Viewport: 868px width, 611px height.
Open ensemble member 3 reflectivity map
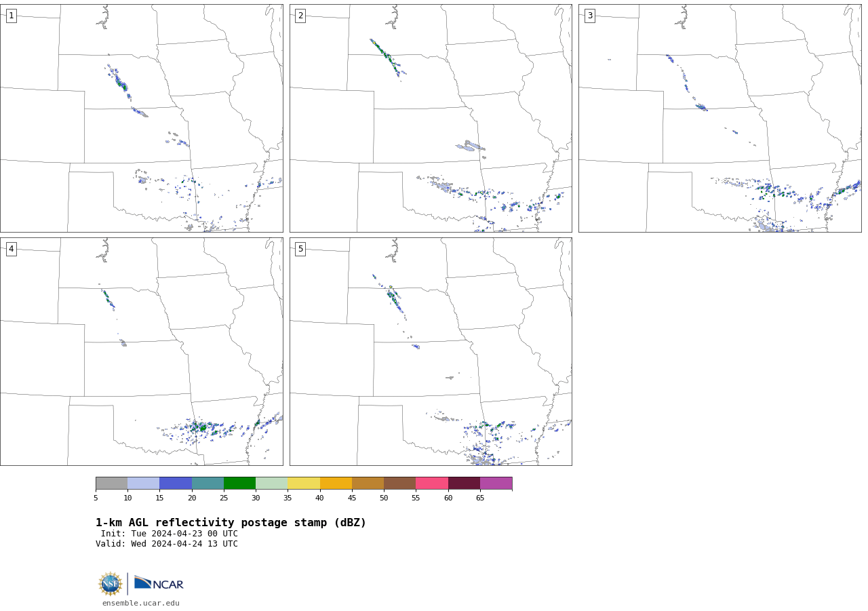click(x=720, y=118)
